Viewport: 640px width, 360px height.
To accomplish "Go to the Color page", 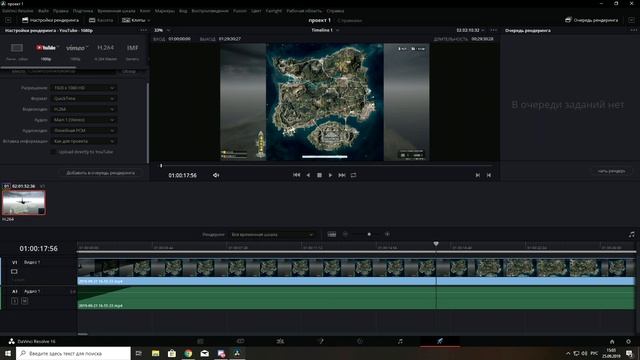I will (x=360, y=341).
